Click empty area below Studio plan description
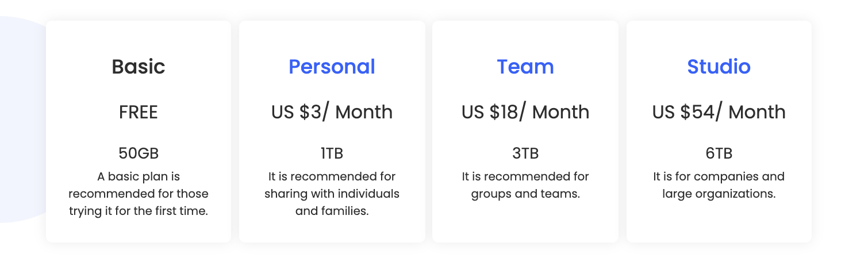Image resolution: width=868 pixels, height=277 pixels. (719, 221)
